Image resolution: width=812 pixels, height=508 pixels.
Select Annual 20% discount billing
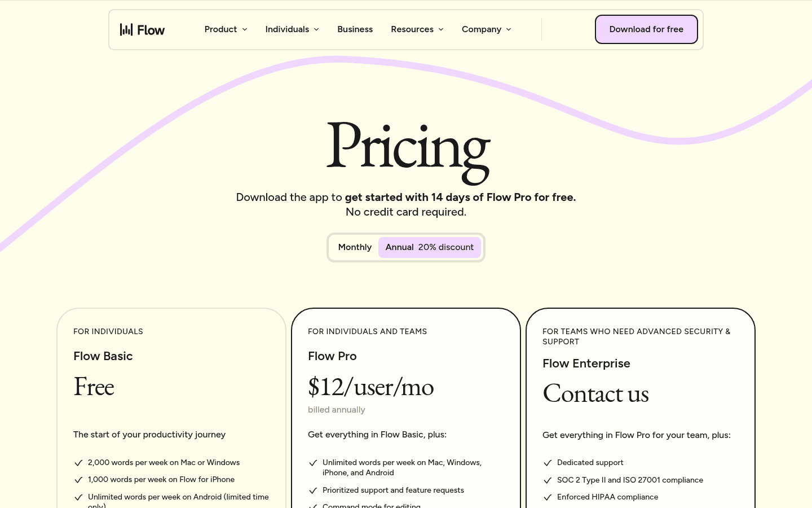click(430, 247)
